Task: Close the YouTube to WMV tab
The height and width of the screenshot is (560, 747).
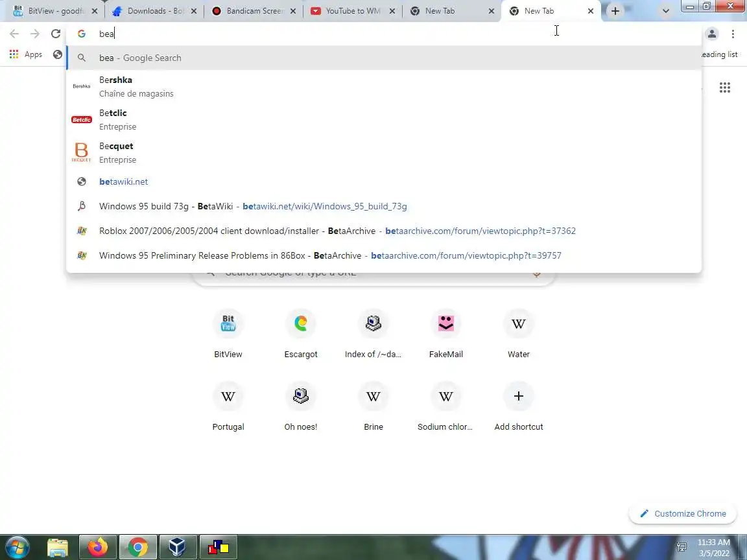Action: (x=392, y=11)
